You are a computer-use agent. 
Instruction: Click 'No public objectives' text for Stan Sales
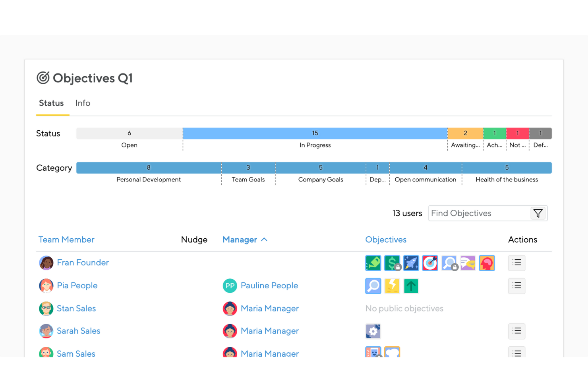(x=404, y=309)
